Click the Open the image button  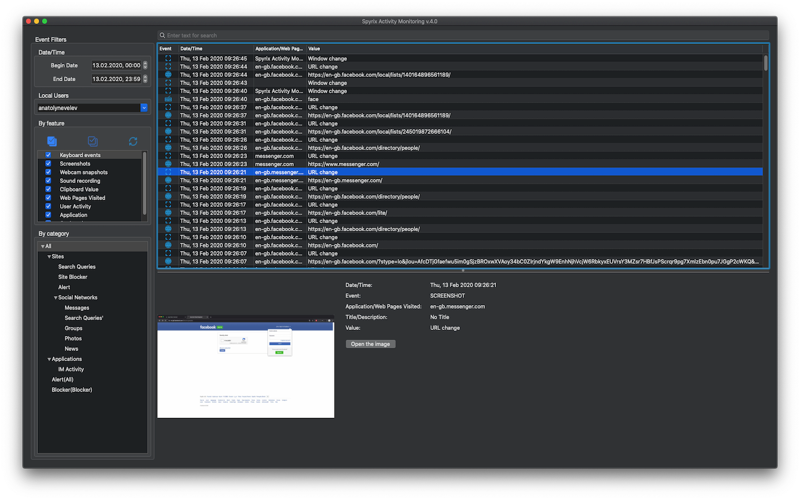(370, 344)
